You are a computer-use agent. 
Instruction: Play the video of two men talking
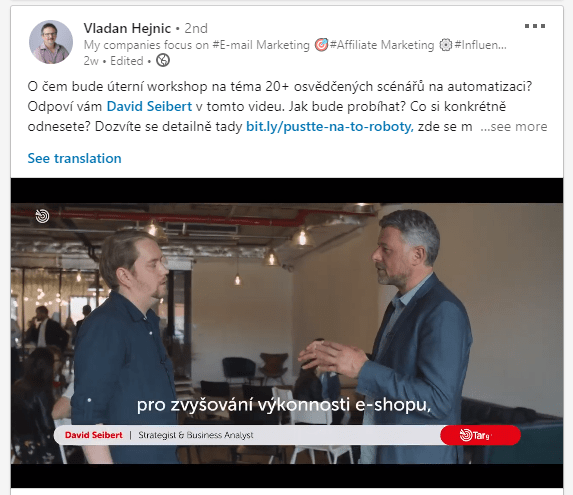[x=287, y=333]
